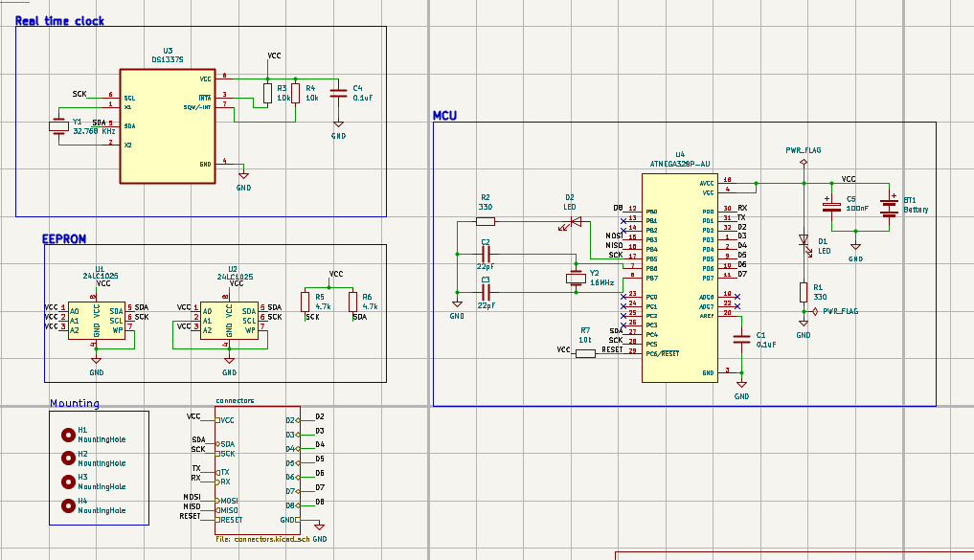This screenshot has width=974, height=560.
Task: Select the D7 label at U4 PD7
Action: click(742, 274)
